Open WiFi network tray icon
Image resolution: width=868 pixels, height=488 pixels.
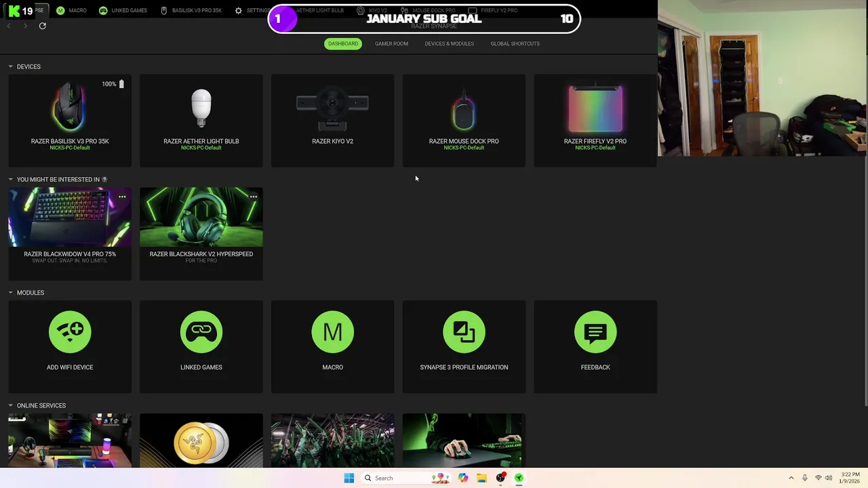tap(818, 478)
